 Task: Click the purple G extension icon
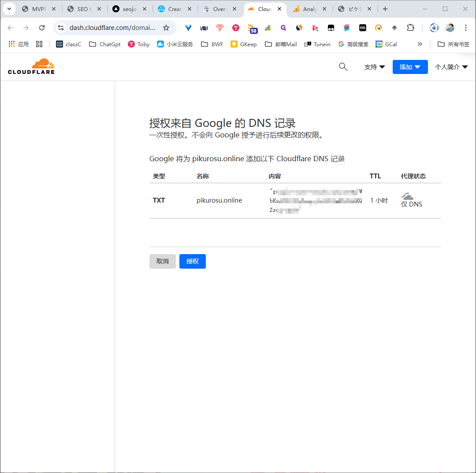click(x=283, y=28)
